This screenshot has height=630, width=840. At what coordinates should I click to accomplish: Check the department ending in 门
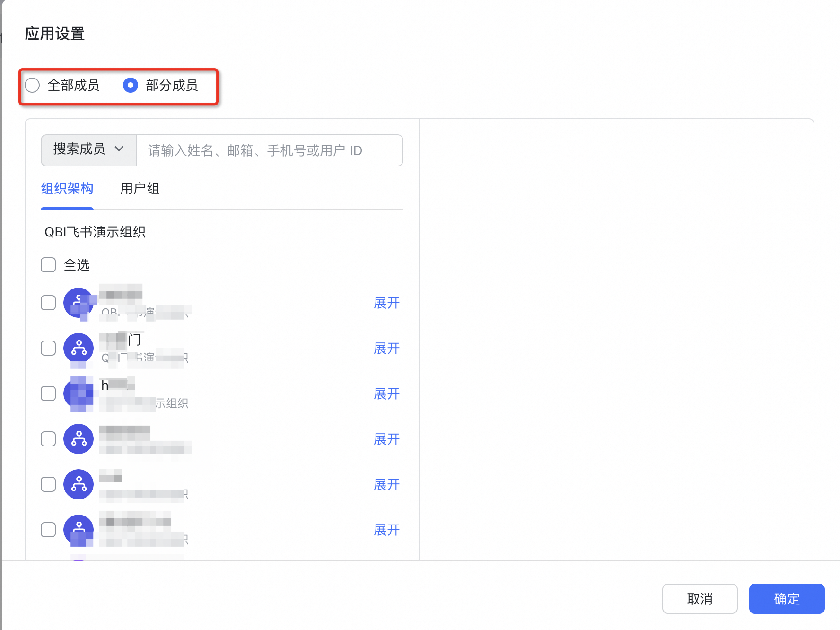click(x=48, y=348)
